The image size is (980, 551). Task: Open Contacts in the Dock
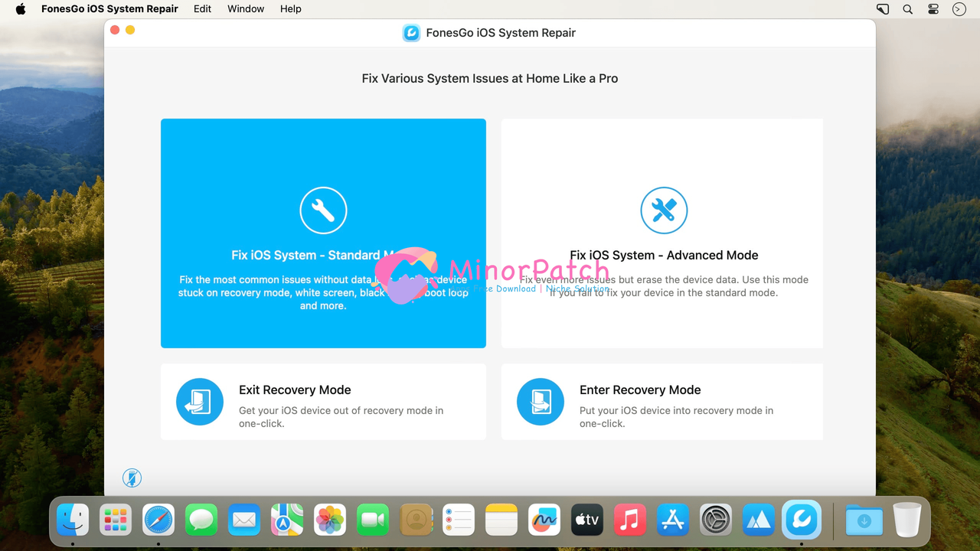[416, 520]
